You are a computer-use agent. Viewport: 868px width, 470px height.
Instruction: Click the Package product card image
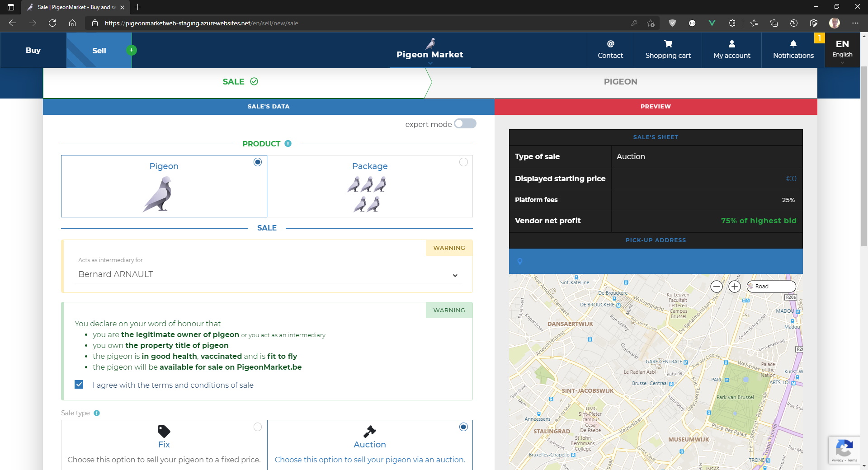(367, 194)
